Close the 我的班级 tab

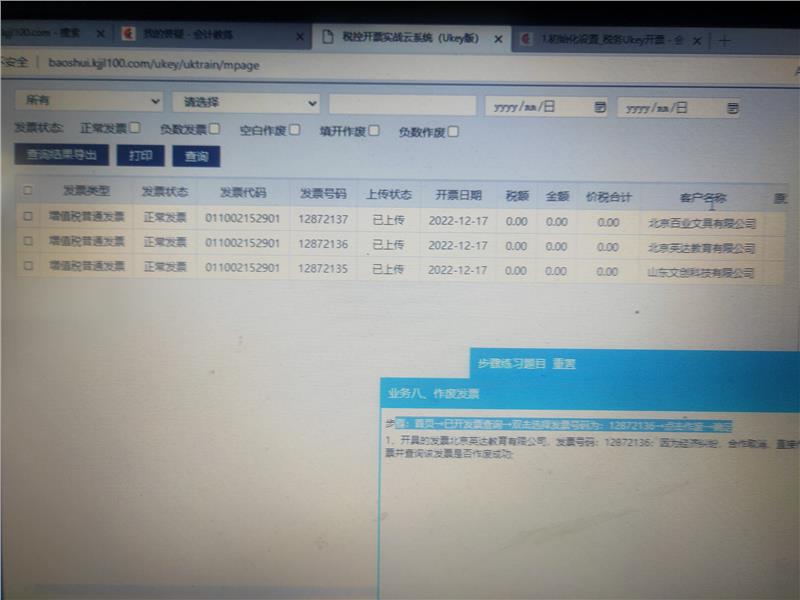[x=299, y=36]
